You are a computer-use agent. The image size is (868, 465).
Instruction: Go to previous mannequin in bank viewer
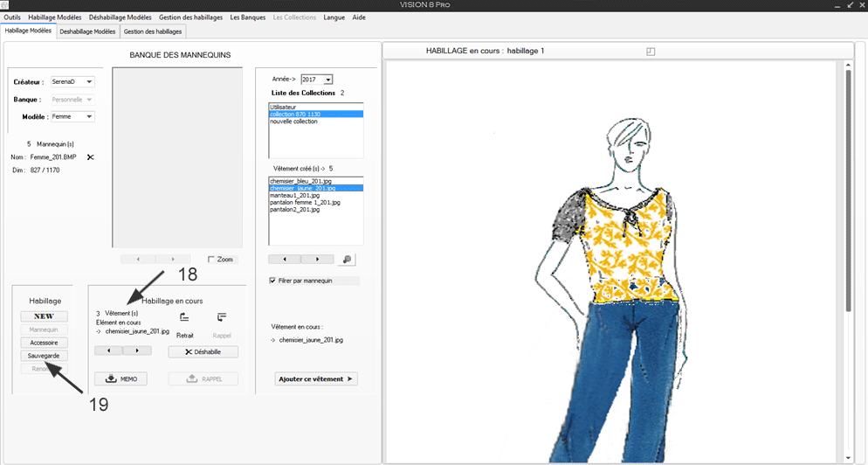(138, 260)
